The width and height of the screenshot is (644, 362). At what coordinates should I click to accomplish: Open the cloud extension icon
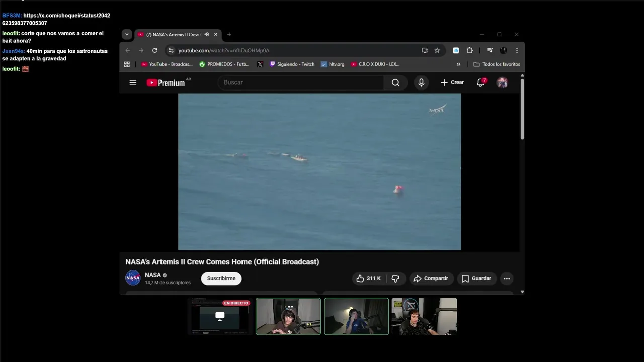tap(456, 50)
